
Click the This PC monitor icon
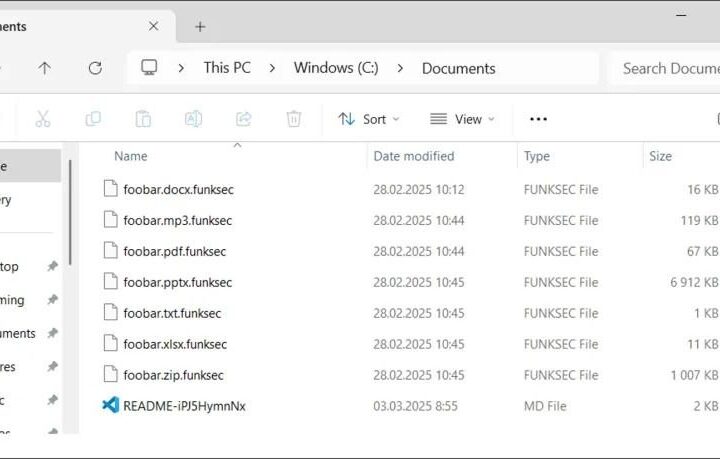click(149, 68)
